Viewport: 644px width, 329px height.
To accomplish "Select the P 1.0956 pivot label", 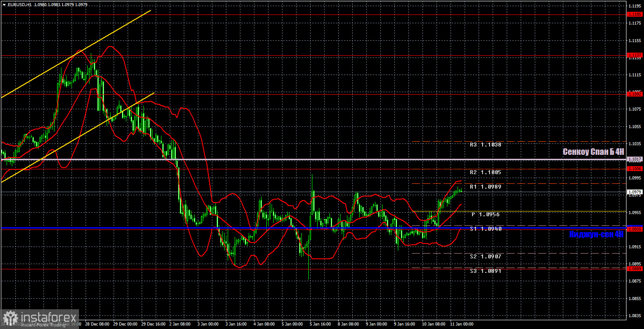I will (x=486, y=215).
